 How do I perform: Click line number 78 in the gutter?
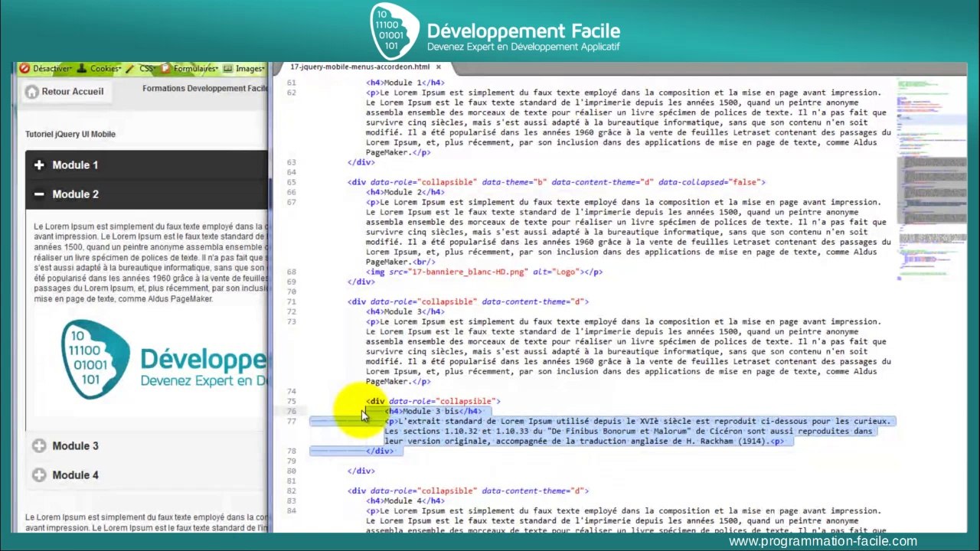point(291,451)
